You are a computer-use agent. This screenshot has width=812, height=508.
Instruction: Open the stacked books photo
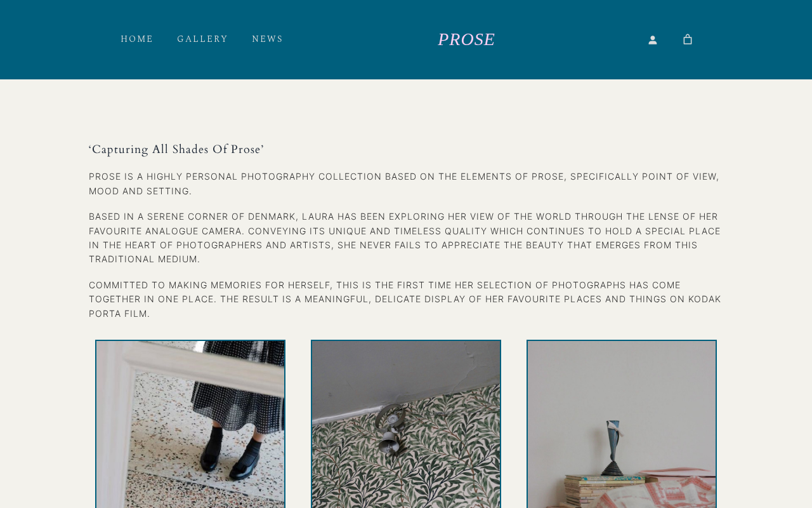pyautogui.click(x=622, y=424)
